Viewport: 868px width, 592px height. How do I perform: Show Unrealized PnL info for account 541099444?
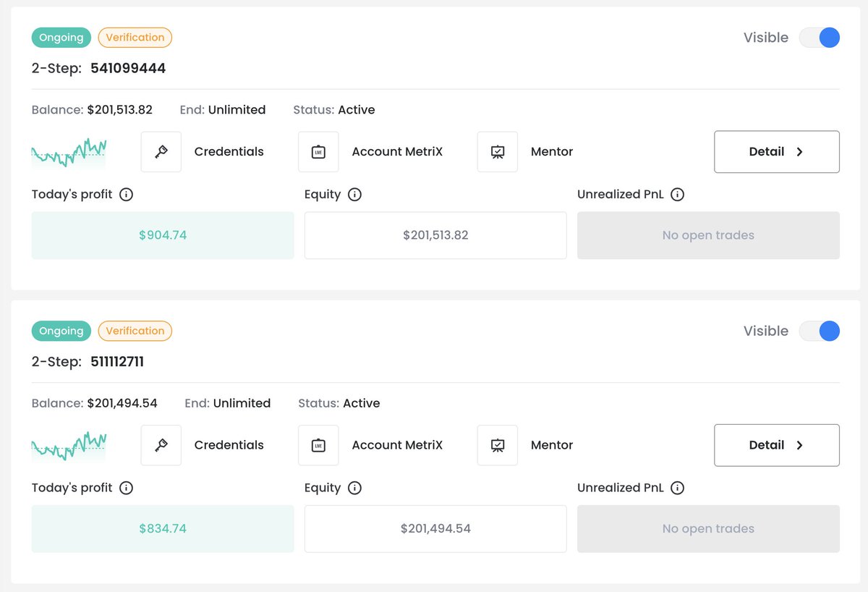click(677, 195)
